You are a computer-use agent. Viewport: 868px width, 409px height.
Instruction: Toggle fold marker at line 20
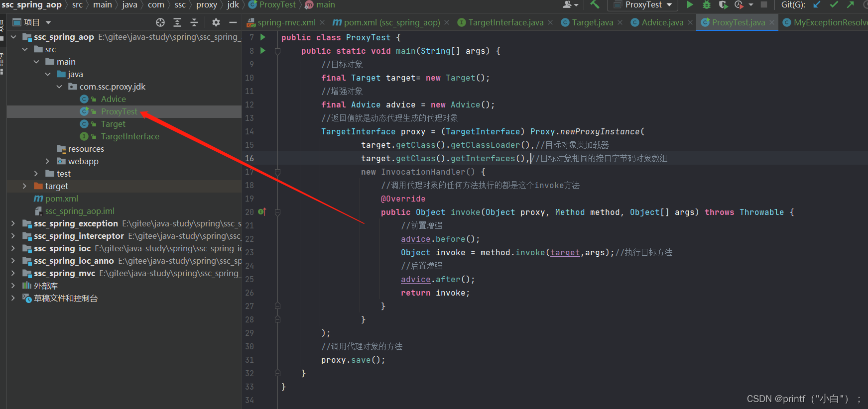click(278, 212)
